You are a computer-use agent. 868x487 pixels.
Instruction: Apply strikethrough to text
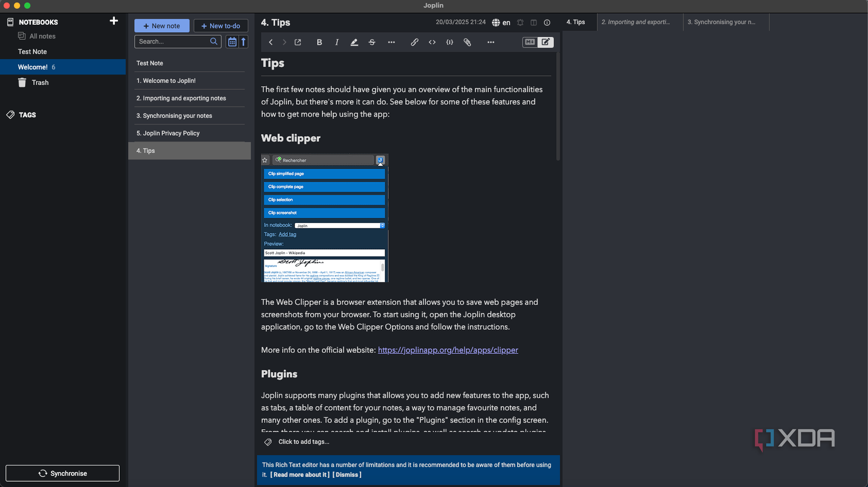pos(372,42)
